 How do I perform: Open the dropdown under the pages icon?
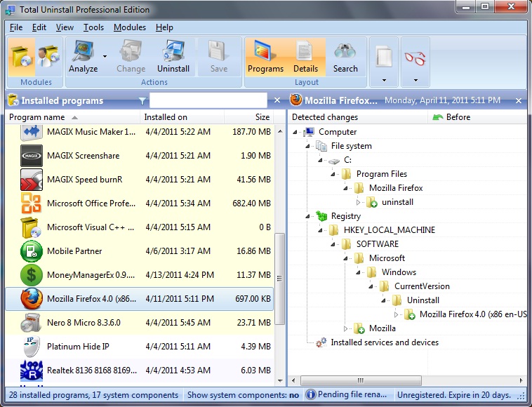coord(384,81)
